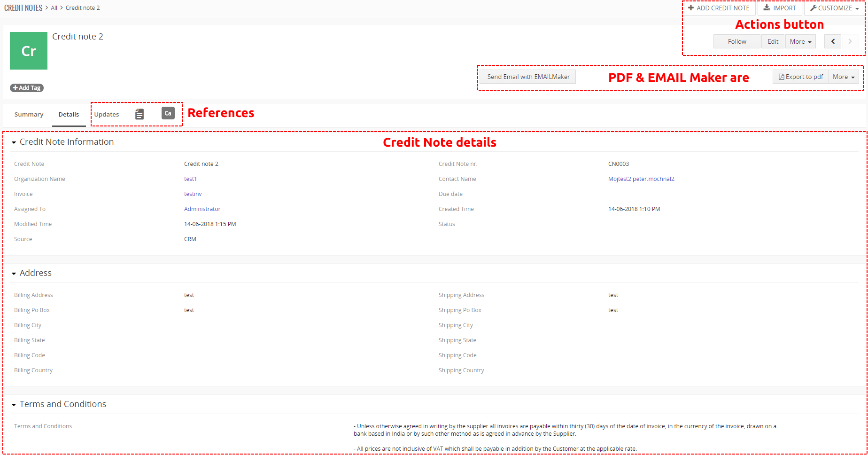Collapse Terms and Conditions section
Viewport: 868px width, 455px height.
point(14,405)
